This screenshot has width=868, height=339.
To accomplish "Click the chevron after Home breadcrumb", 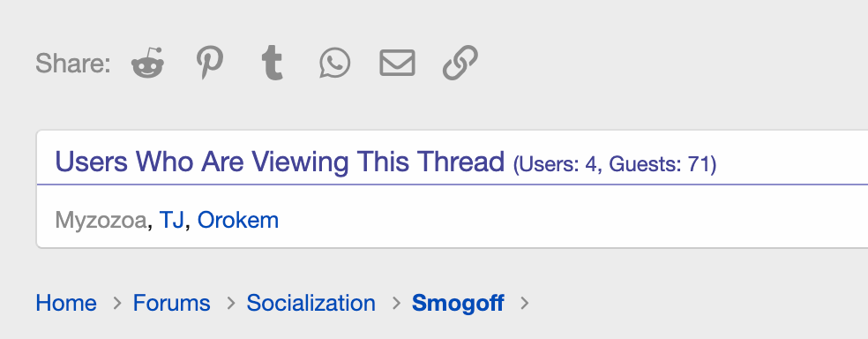I will [x=116, y=303].
